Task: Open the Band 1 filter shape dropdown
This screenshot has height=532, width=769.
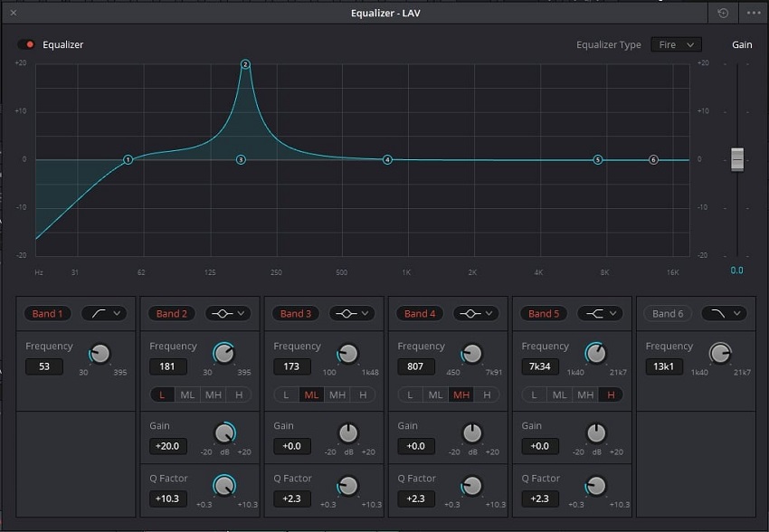Action: [x=104, y=313]
